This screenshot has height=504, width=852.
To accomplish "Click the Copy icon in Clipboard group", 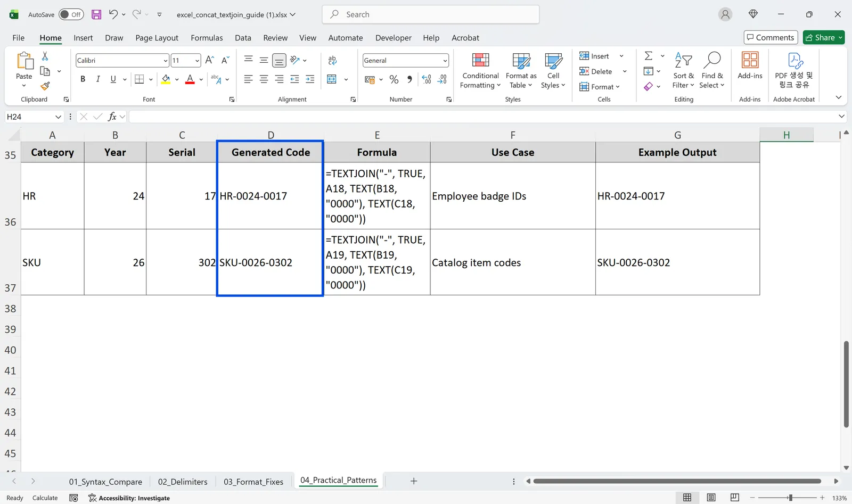I will click(45, 71).
